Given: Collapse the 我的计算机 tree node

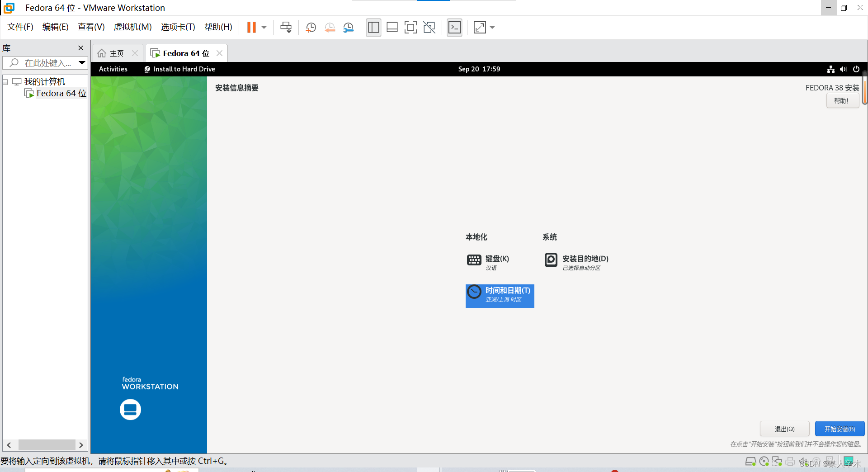Looking at the screenshot, I should coord(5,81).
